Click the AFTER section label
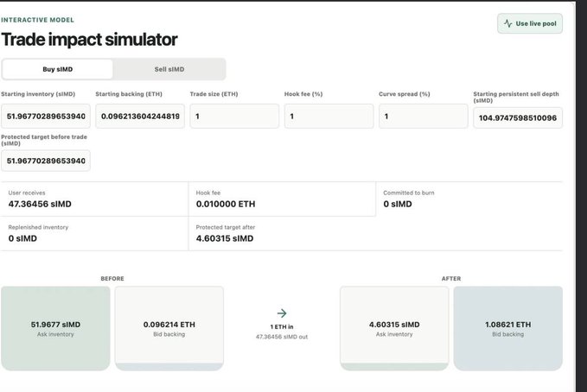 pyautogui.click(x=451, y=279)
